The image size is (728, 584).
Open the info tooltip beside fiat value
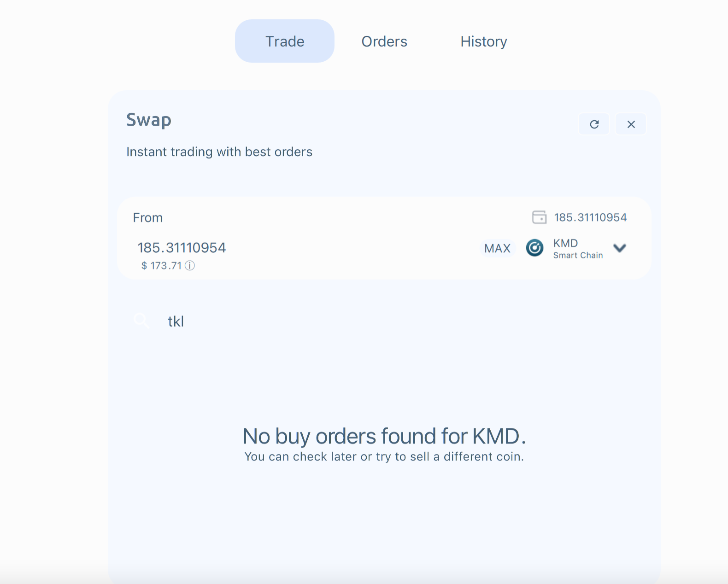pyautogui.click(x=190, y=265)
